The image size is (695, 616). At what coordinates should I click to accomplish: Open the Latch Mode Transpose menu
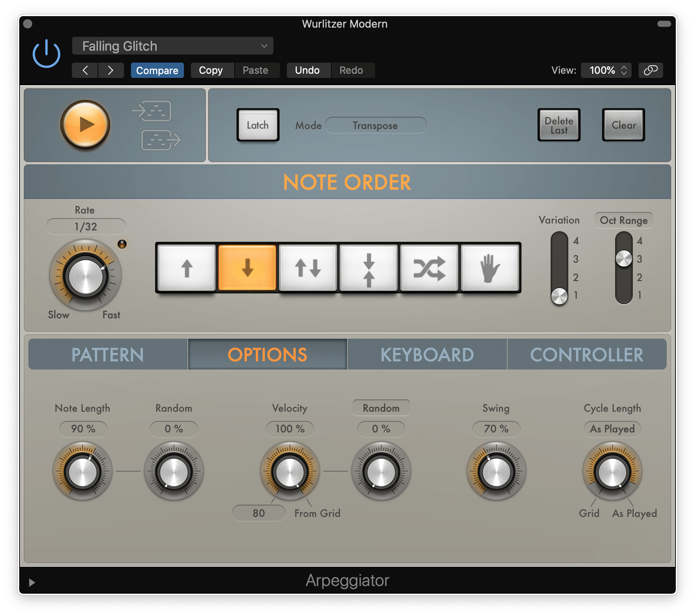[x=375, y=126]
